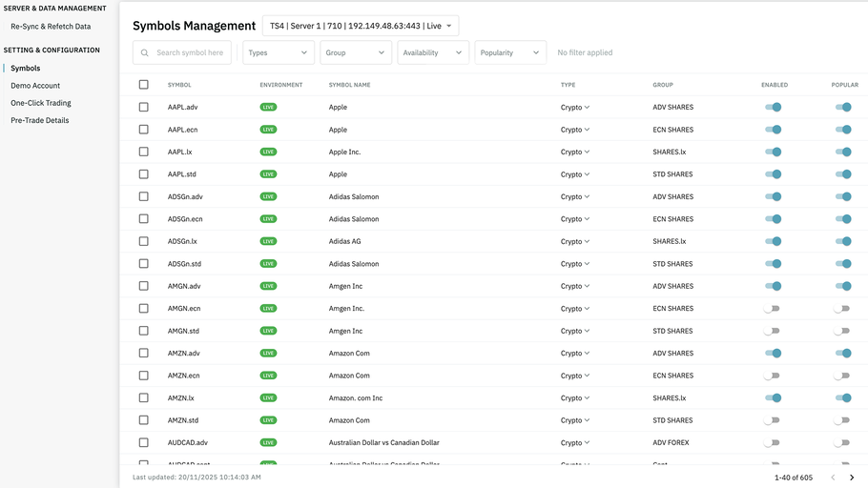Click the Type column header
The image size is (868, 488).
[x=568, y=85]
